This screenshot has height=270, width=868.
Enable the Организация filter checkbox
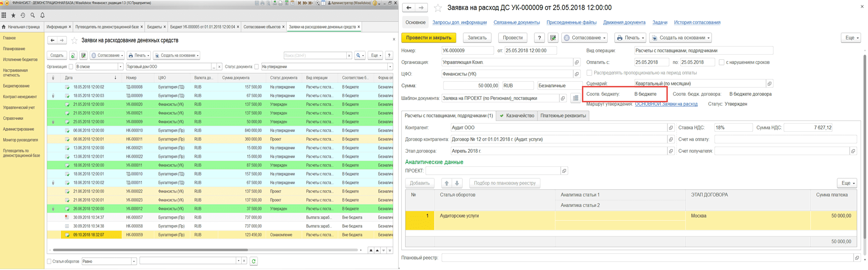point(71,67)
